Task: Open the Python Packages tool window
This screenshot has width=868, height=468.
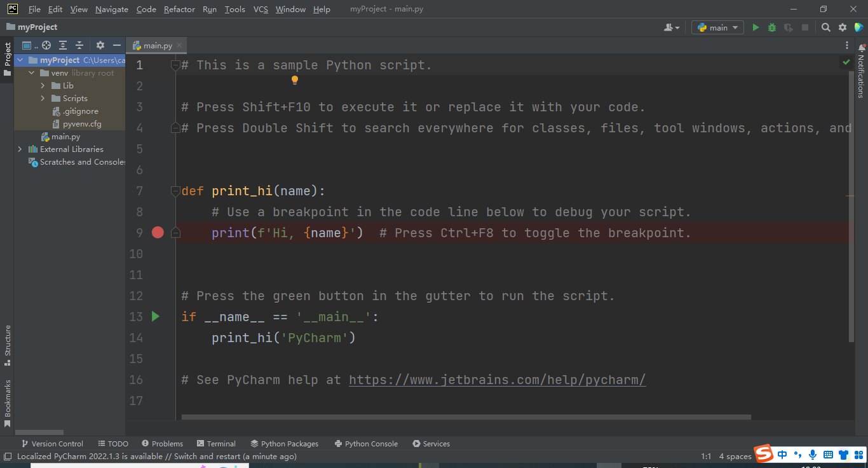Action: tap(285, 444)
